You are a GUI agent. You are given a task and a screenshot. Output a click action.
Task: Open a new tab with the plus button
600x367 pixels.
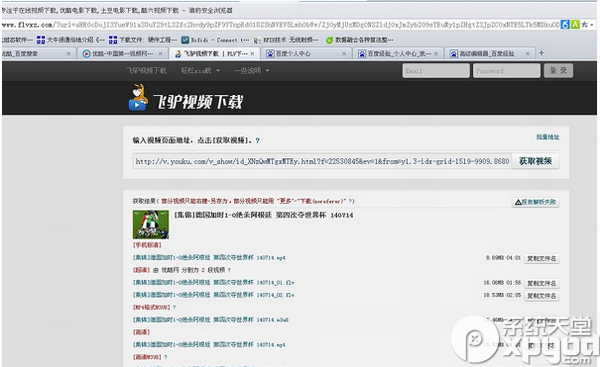541,53
